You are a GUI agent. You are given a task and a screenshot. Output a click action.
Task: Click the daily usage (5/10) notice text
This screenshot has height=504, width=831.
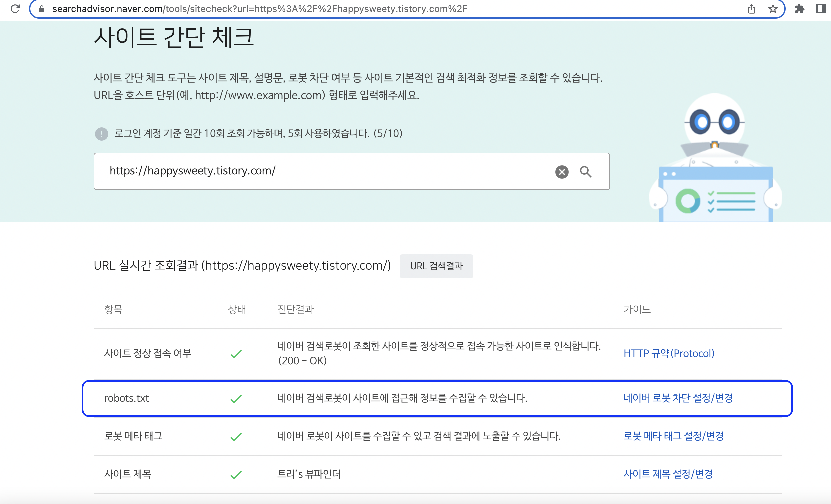point(258,134)
